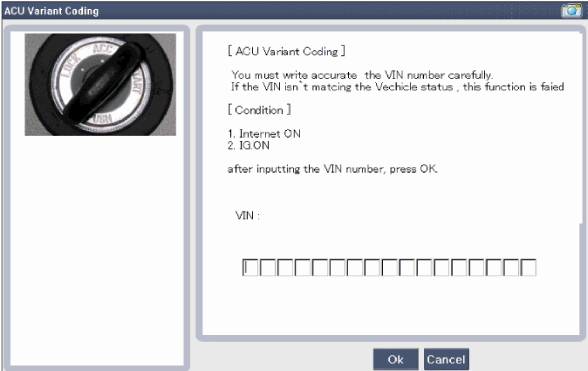Click the thirteenth VIN character box
Image resolution: width=588 pixels, height=371 pixels.
coord(459,267)
